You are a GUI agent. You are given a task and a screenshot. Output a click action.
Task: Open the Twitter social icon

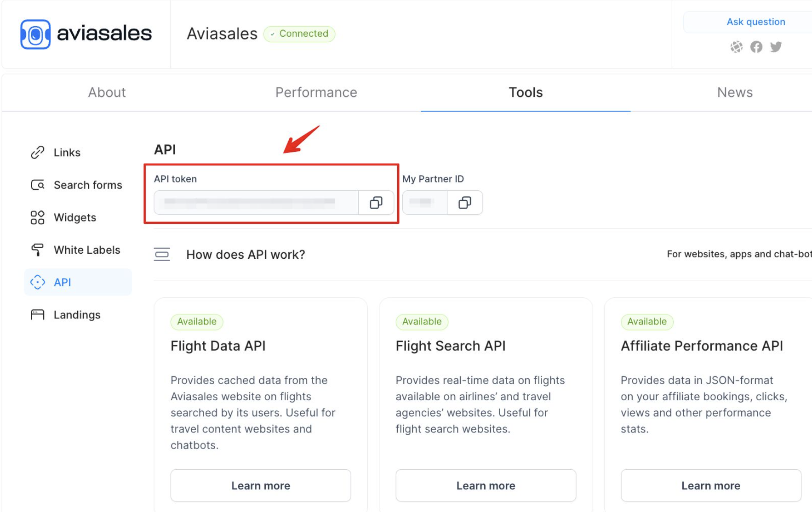[x=776, y=47]
